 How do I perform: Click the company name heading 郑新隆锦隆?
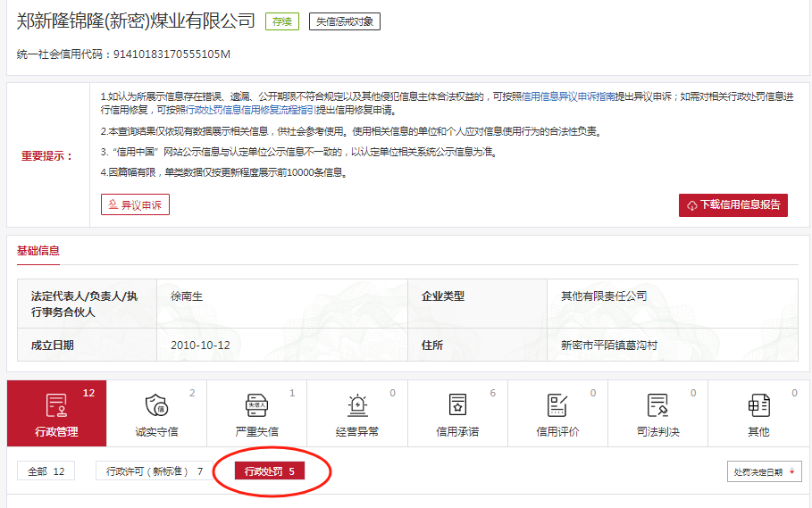pos(136,21)
